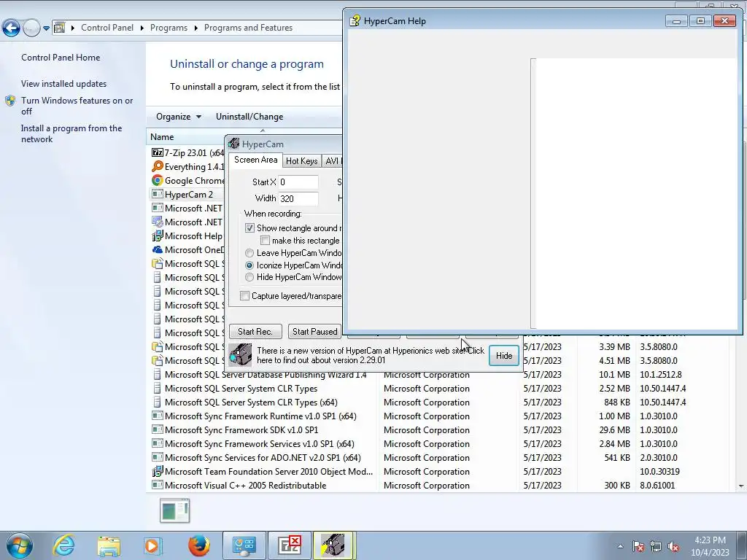Toggle make this rectangle checkbox

[x=265, y=241]
